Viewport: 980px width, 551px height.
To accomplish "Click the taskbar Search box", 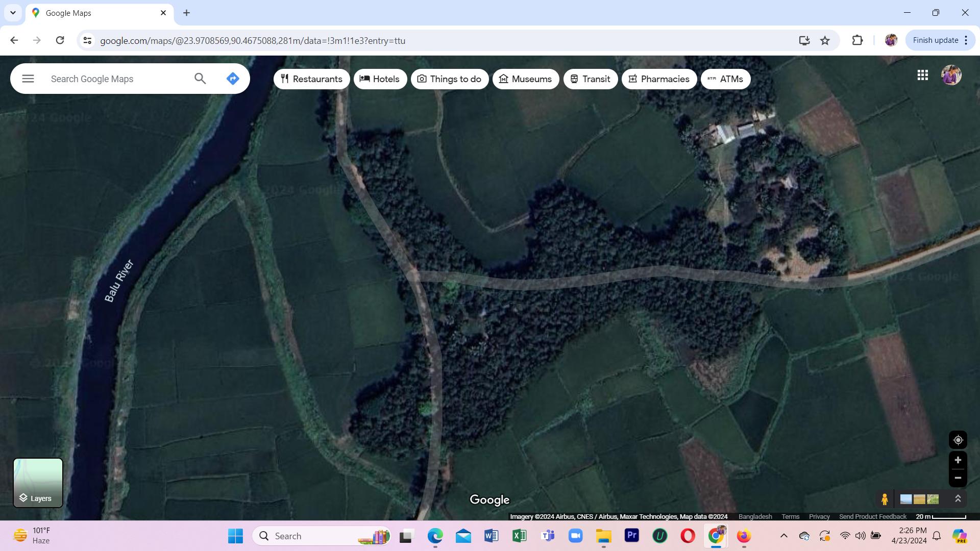I will tap(322, 536).
